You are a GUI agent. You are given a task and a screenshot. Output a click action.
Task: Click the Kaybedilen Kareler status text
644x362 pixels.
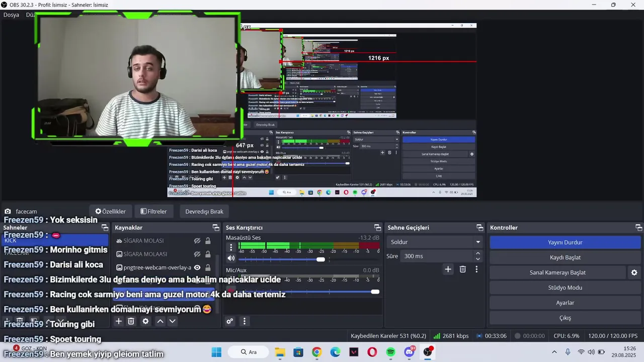(388, 336)
